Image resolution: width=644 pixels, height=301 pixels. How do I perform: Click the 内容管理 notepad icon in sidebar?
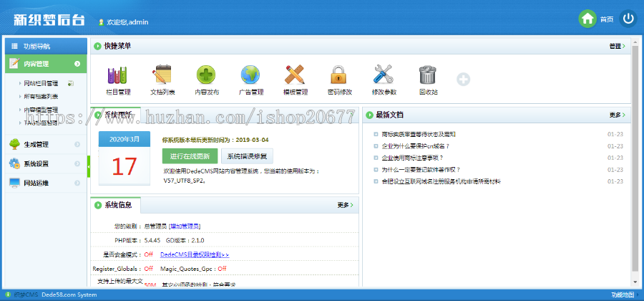14,64
